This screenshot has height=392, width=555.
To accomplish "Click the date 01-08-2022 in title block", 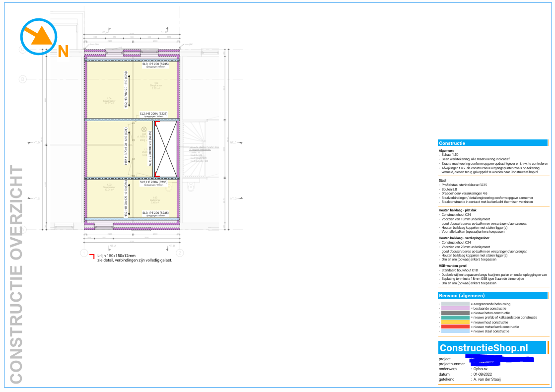I will pos(484,374).
